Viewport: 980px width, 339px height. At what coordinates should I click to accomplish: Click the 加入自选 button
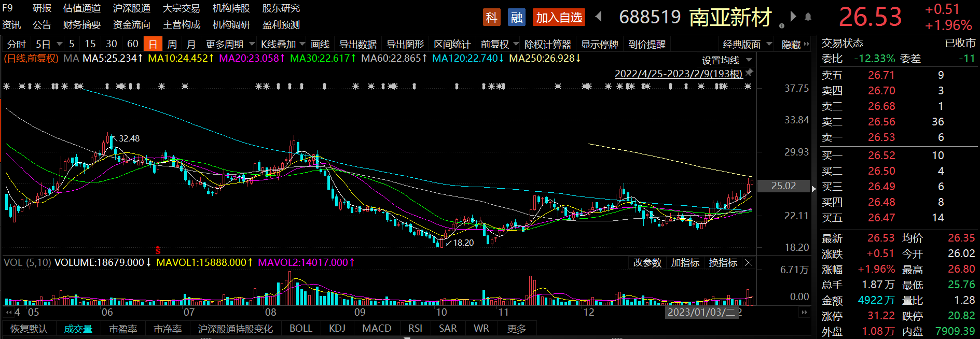(x=559, y=18)
